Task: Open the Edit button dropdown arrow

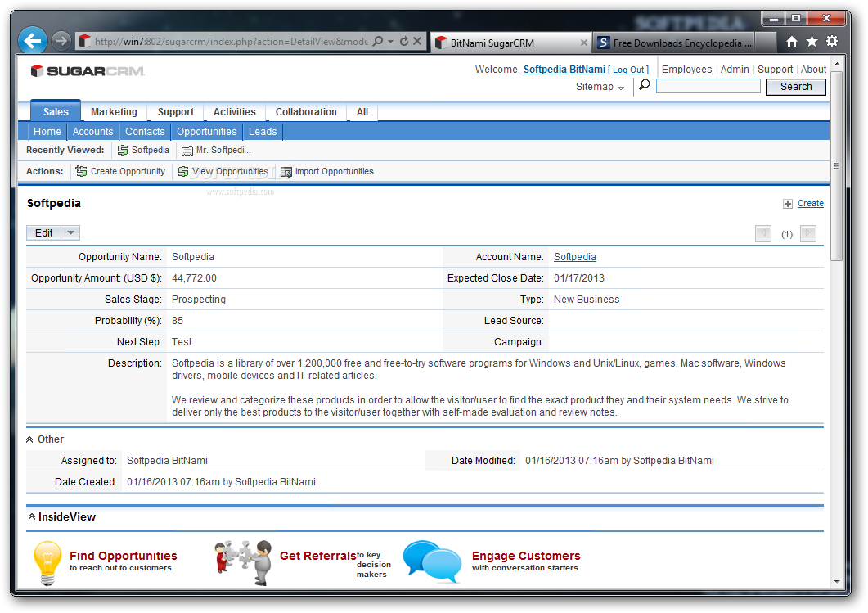Action: click(70, 233)
